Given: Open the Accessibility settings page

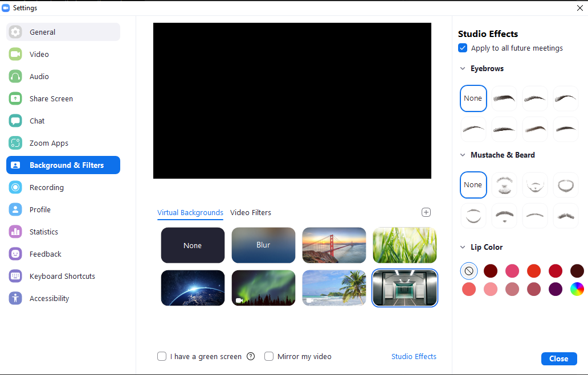Looking at the screenshot, I should click(x=49, y=298).
